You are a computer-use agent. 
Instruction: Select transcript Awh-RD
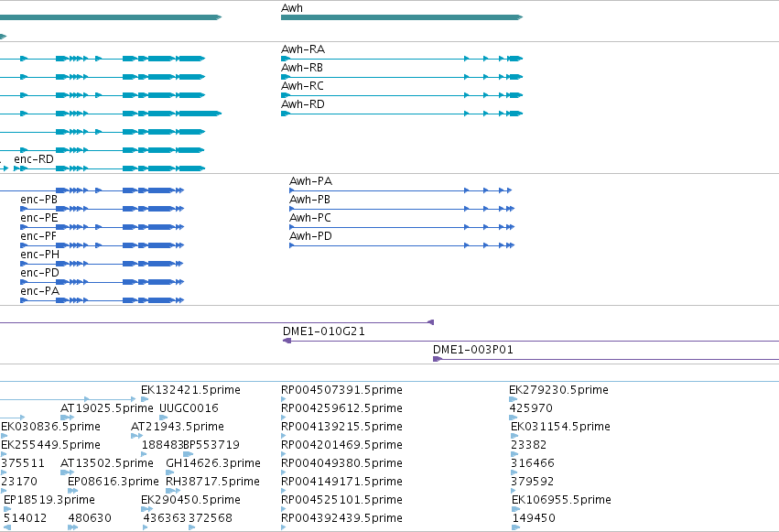[402, 114]
